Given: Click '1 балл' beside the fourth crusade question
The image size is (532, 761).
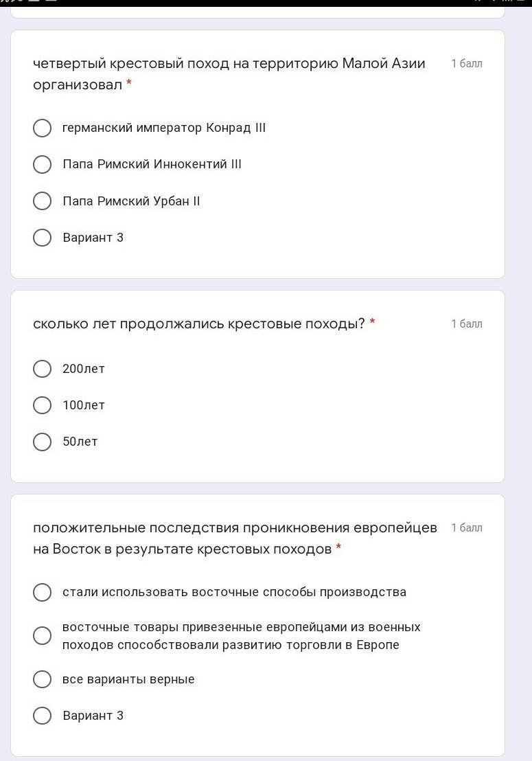Looking at the screenshot, I should click(466, 64).
